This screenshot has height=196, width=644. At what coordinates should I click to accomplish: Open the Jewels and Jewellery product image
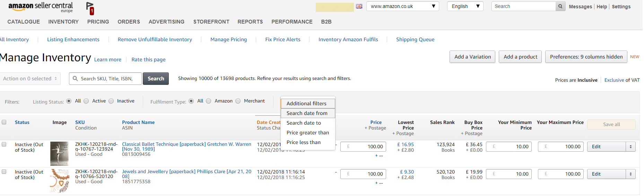click(x=59, y=180)
